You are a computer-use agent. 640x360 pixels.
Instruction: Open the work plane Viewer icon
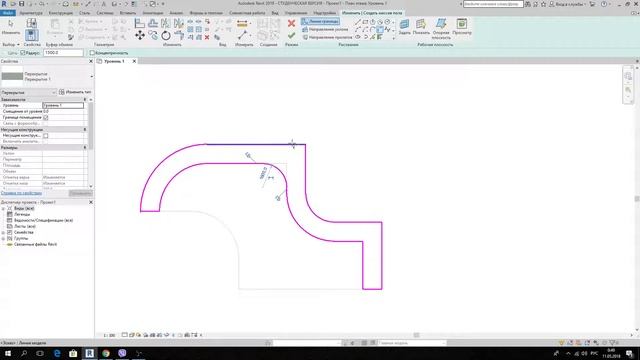pos(462,26)
